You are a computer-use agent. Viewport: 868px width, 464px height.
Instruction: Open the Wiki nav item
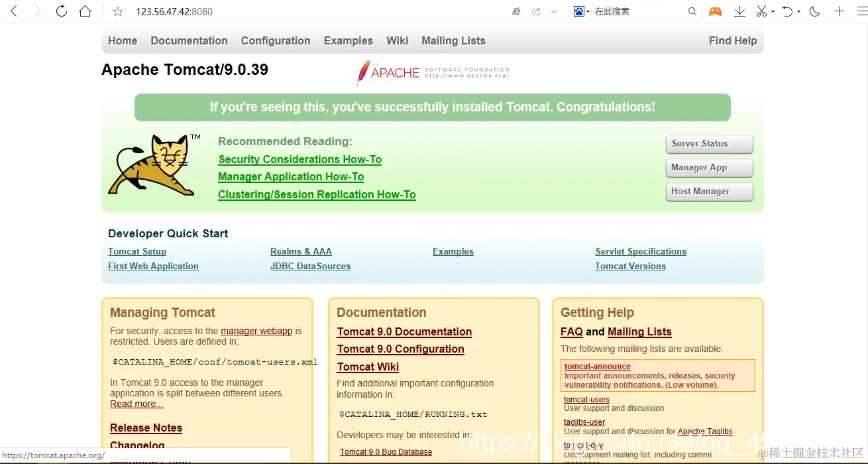398,40
